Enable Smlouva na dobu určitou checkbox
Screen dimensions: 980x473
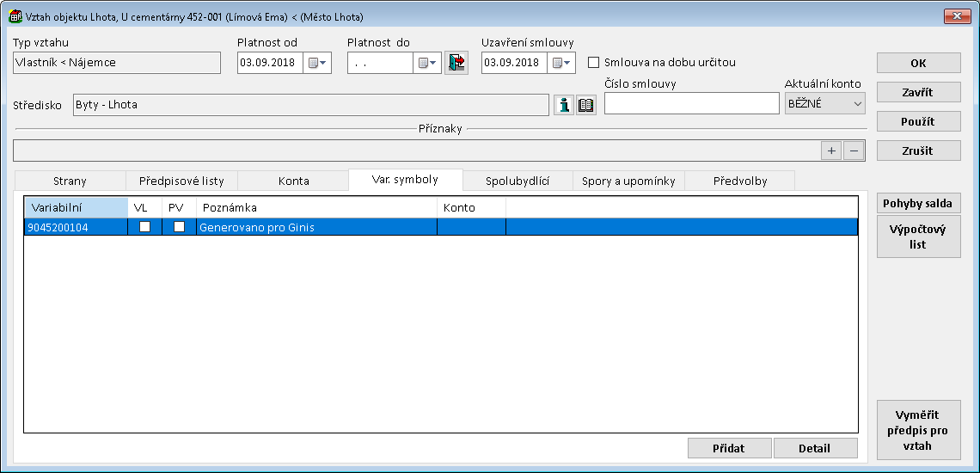(593, 63)
